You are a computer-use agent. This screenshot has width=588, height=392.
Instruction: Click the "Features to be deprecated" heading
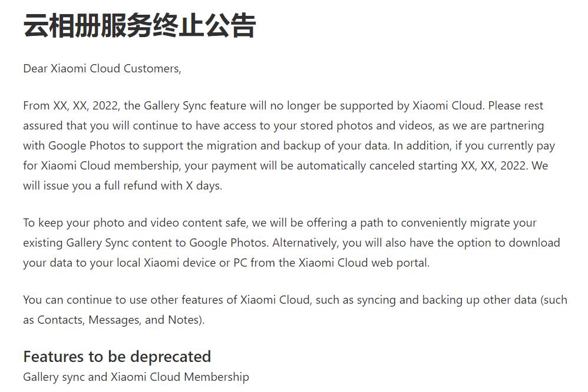[x=117, y=357]
